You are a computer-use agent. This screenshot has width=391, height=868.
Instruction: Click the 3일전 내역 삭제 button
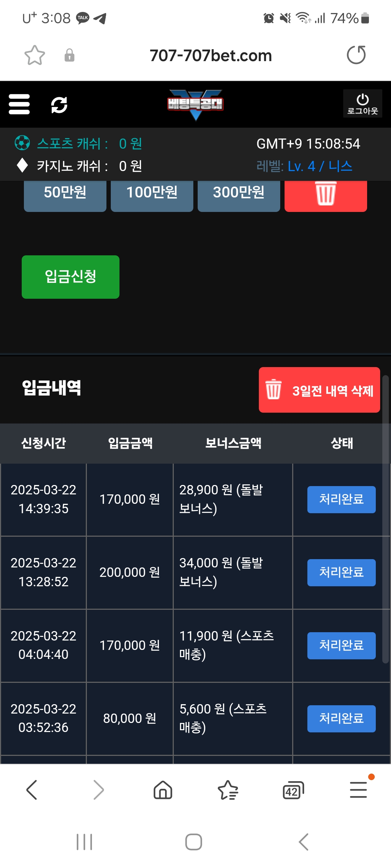pyautogui.click(x=319, y=390)
